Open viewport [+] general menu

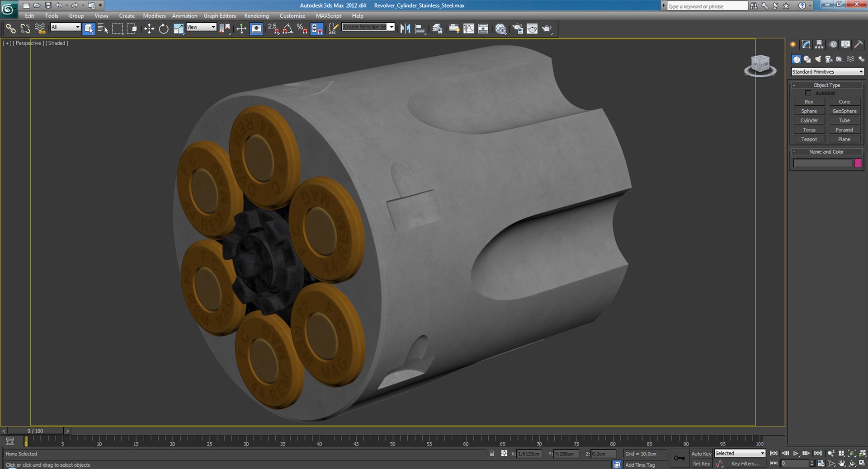(7, 43)
